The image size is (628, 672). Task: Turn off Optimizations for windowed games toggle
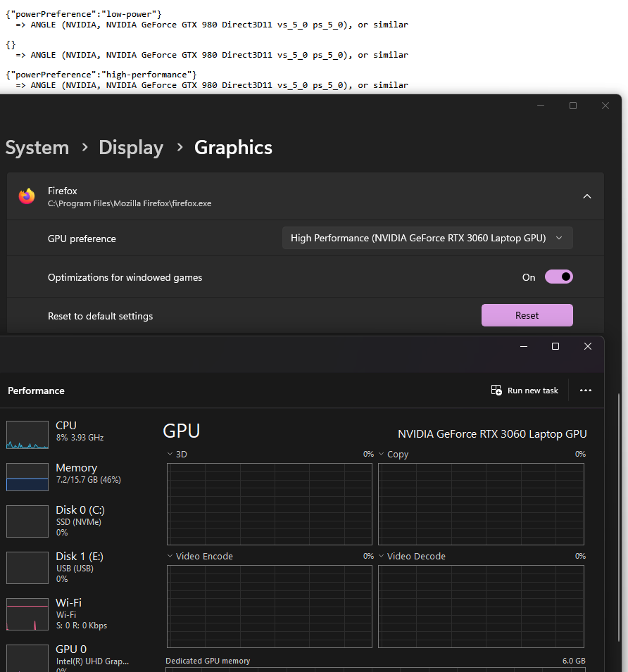(558, 277)
